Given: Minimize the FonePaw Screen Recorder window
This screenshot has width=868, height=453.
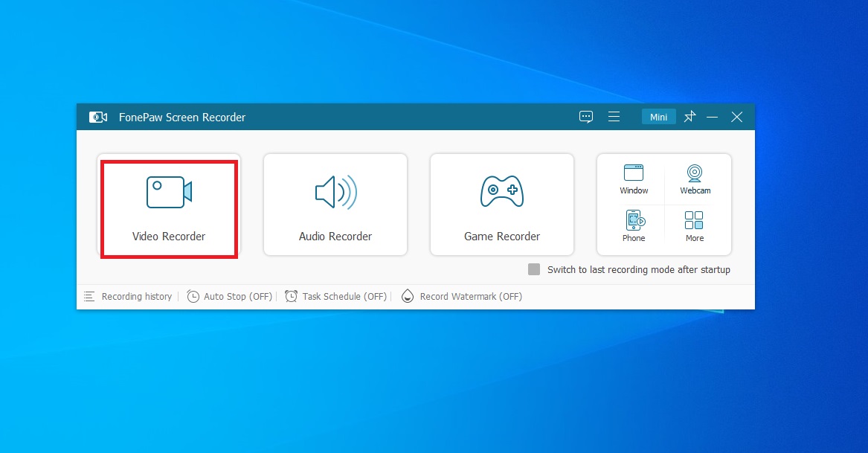Looking at the screenshot, I should coord(713,117).
